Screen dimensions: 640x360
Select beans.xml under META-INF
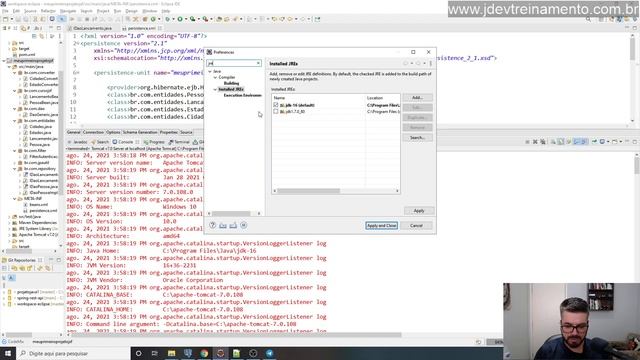coord(38,204)
